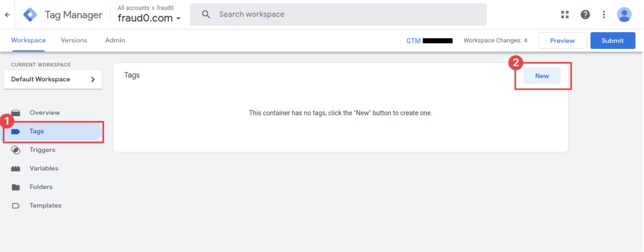Screen dimensions: 644x252
Task: Click the New button to create a tag
Action: (542, 76)
